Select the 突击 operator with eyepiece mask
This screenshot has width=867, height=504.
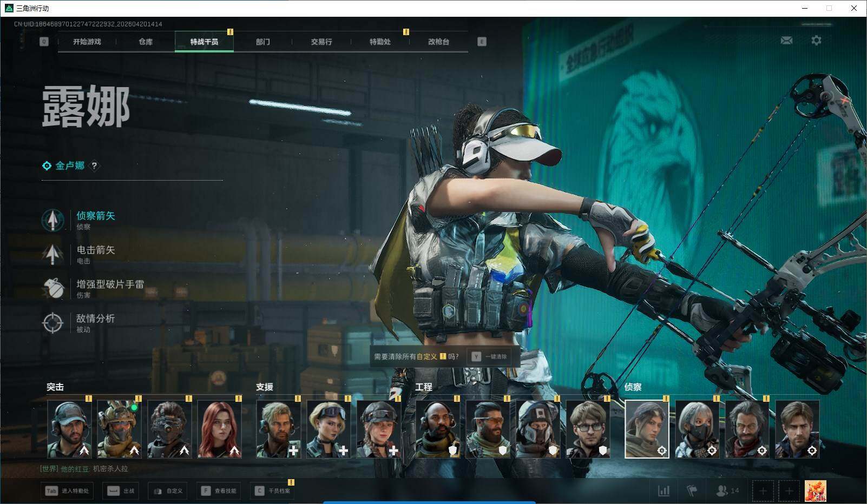pos(169,429)
